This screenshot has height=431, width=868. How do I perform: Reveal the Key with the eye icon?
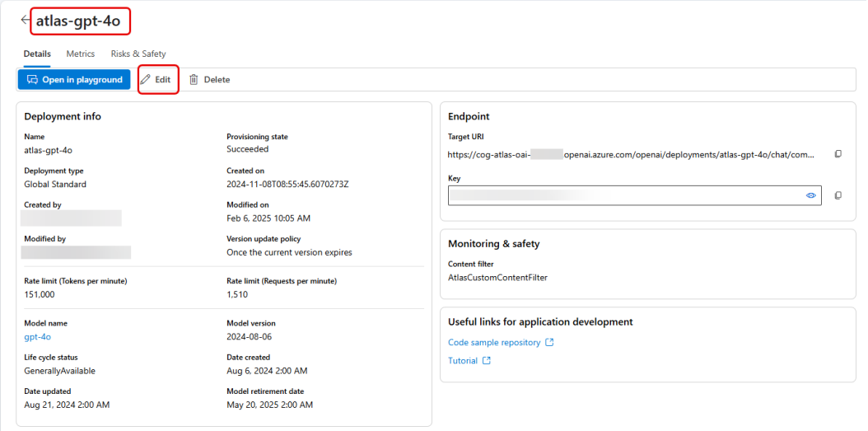tap(811, 195)
